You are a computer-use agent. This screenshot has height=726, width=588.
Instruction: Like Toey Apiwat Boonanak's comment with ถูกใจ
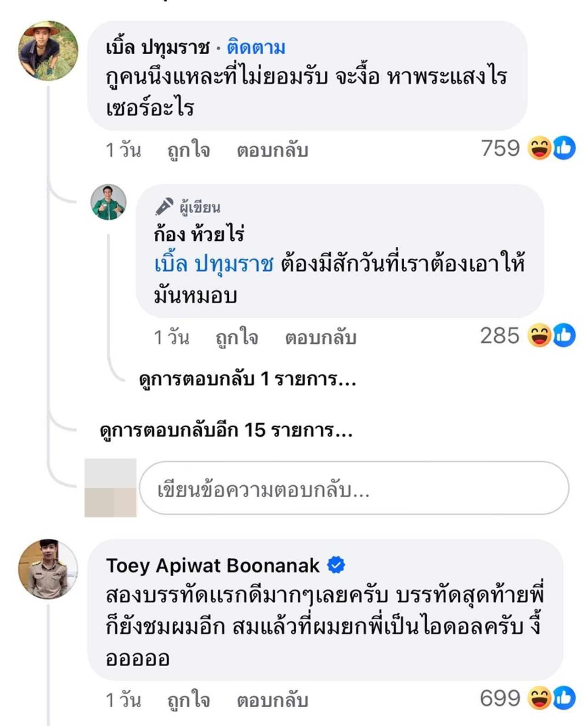tap(188, 700)
